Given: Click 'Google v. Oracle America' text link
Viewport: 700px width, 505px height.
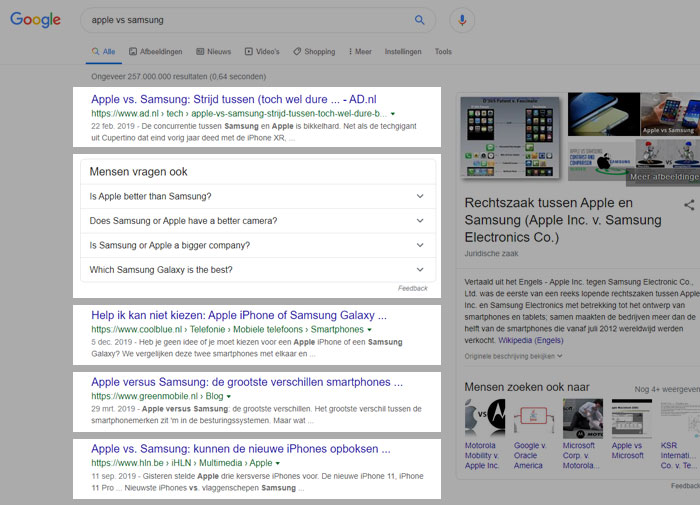Looking at the screenshot, I should 530,455.
